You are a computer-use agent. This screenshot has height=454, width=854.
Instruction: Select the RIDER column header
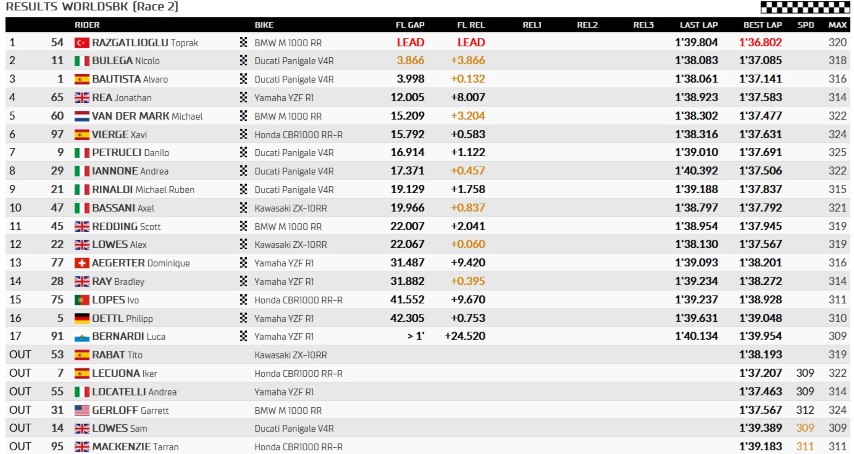point(87,25)
